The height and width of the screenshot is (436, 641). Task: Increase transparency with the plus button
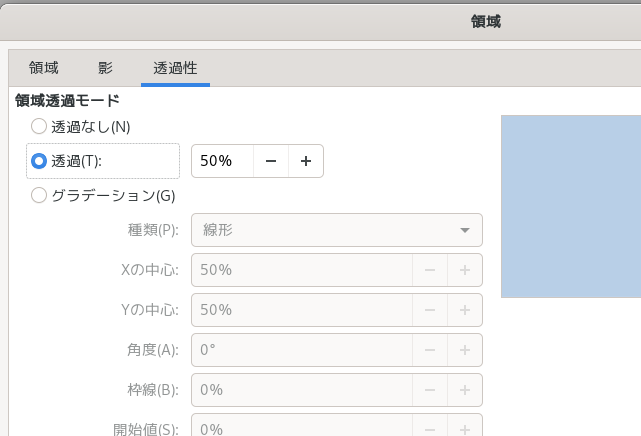click(x=306, y=161)
